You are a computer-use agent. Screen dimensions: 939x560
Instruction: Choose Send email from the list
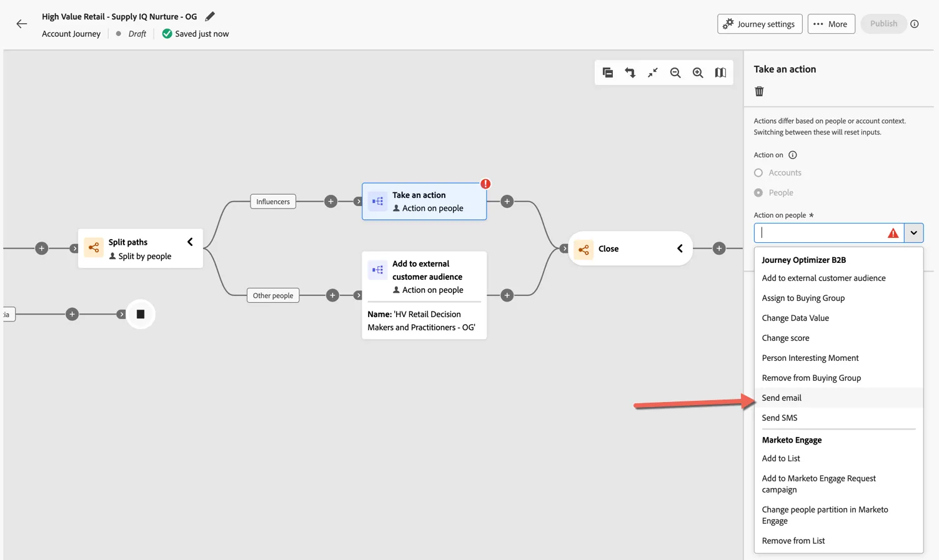[838, 398]
